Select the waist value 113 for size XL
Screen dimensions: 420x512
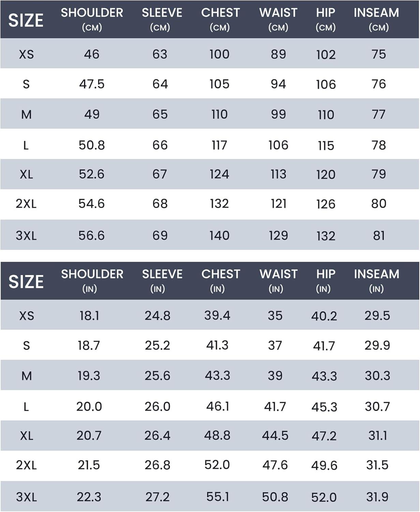click(278, 174)
